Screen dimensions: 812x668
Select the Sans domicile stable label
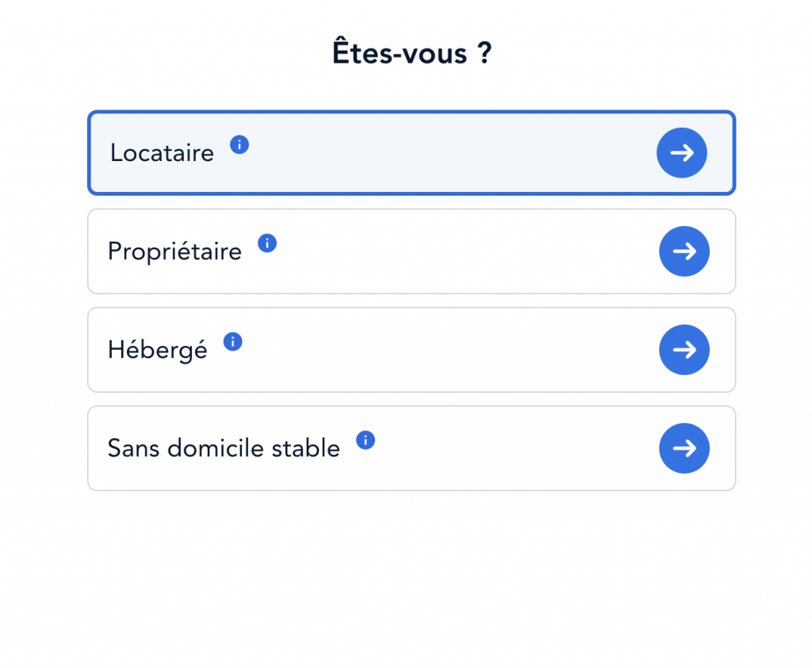point(224,448)
